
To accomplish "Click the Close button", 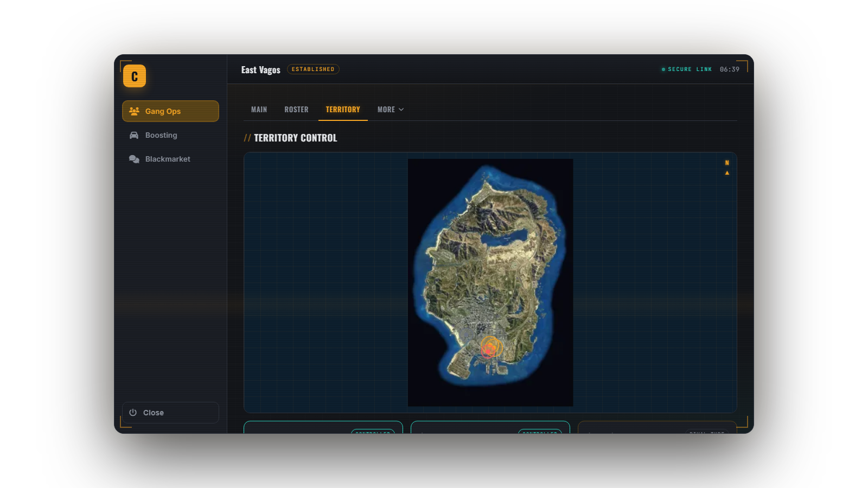I will (x=170, y=413).
